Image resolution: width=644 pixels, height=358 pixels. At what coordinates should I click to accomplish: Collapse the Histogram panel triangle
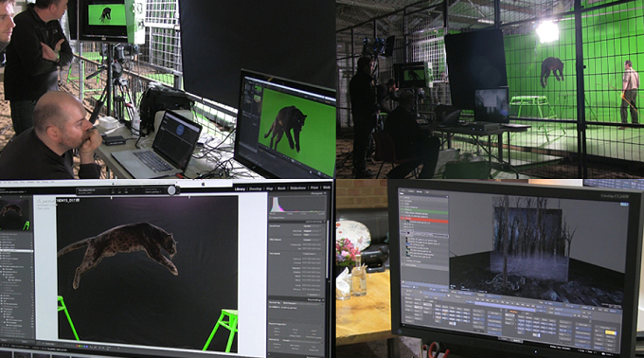pos(325,193)
